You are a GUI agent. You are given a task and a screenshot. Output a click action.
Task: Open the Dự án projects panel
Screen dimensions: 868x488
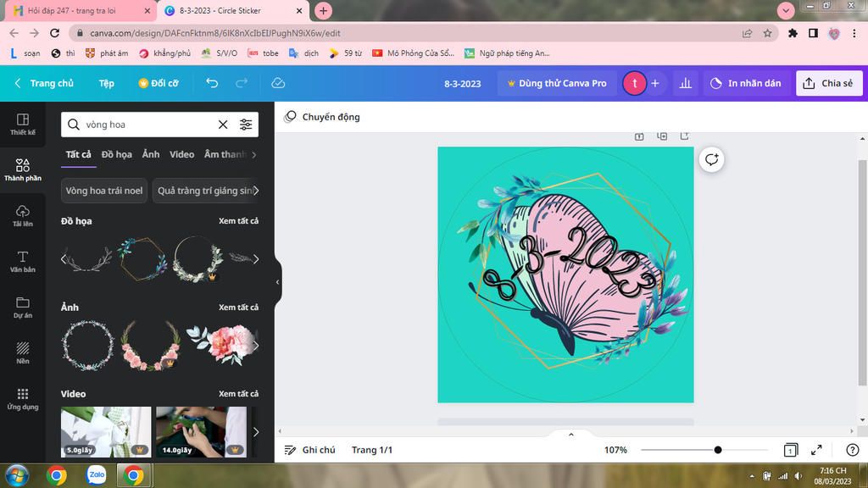click(x=23, y=308)
